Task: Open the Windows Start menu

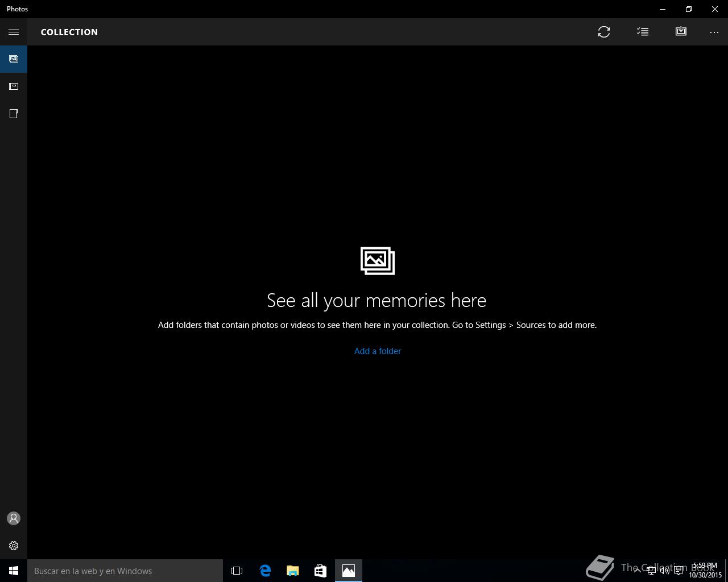Action: coord(14,571)
